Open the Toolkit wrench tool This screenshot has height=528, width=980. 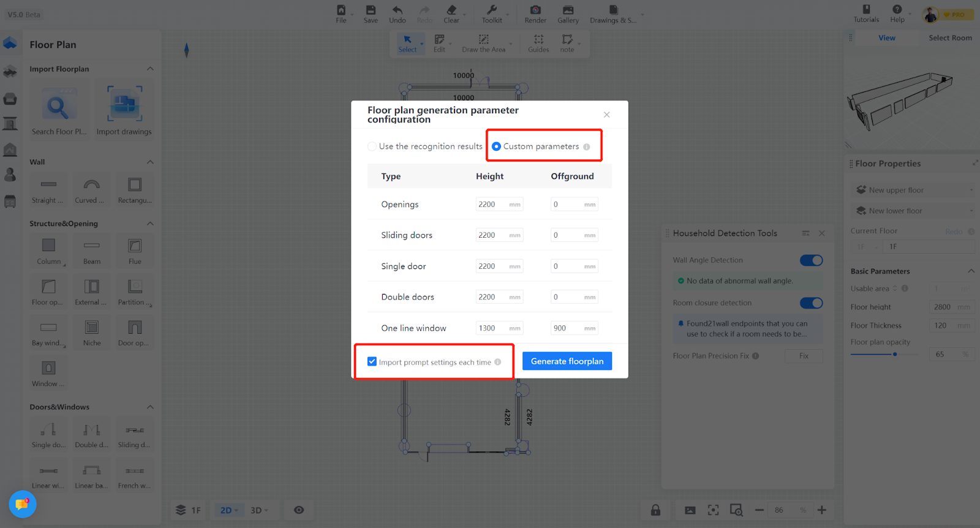492,14
